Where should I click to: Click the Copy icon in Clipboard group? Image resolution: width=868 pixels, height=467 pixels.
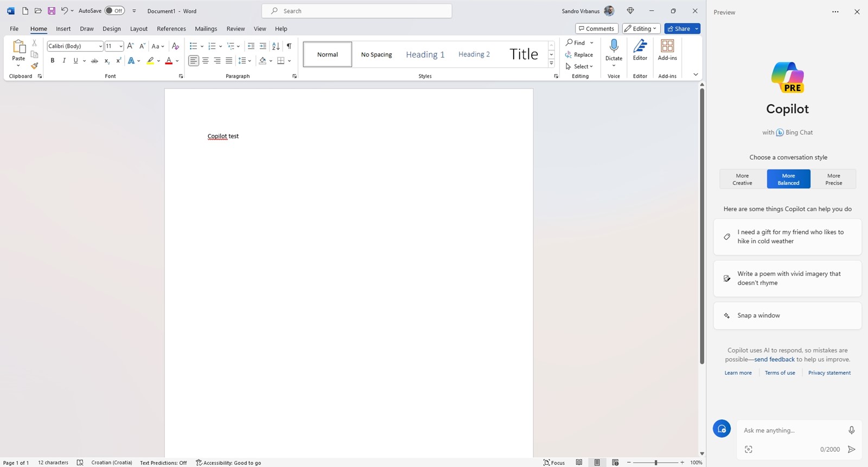(x=34, y=54)
